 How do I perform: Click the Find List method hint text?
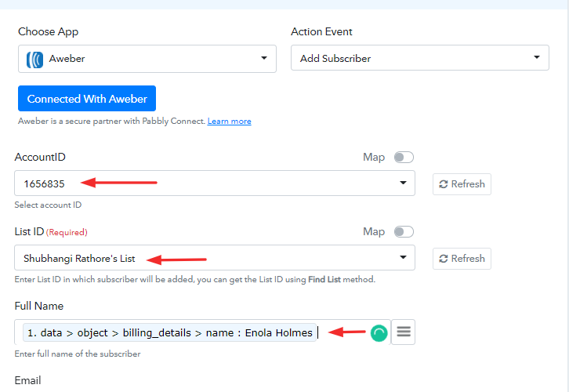point(195,279)
